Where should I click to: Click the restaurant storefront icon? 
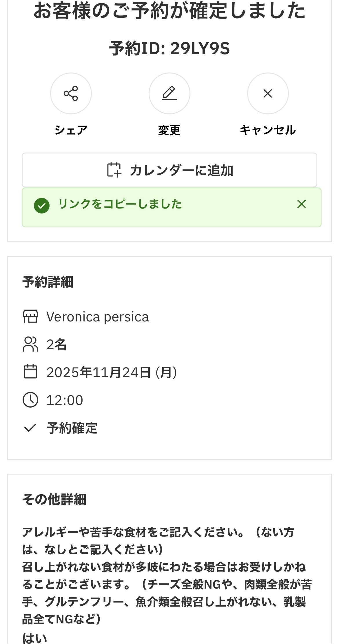coord(30,316)
